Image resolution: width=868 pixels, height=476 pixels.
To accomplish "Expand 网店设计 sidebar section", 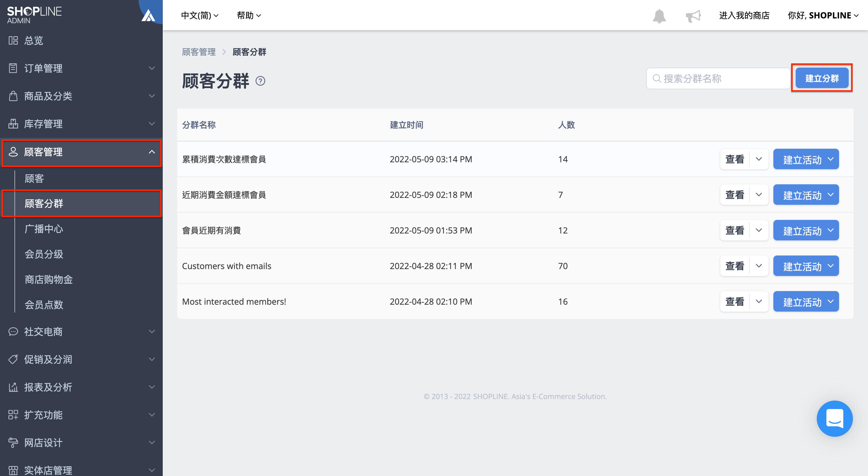I will click(152, 442).
